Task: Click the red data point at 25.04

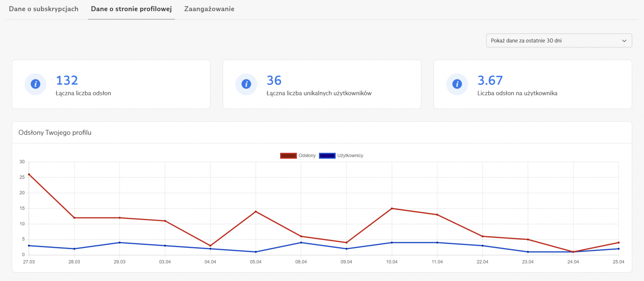Action: (619, 243)
